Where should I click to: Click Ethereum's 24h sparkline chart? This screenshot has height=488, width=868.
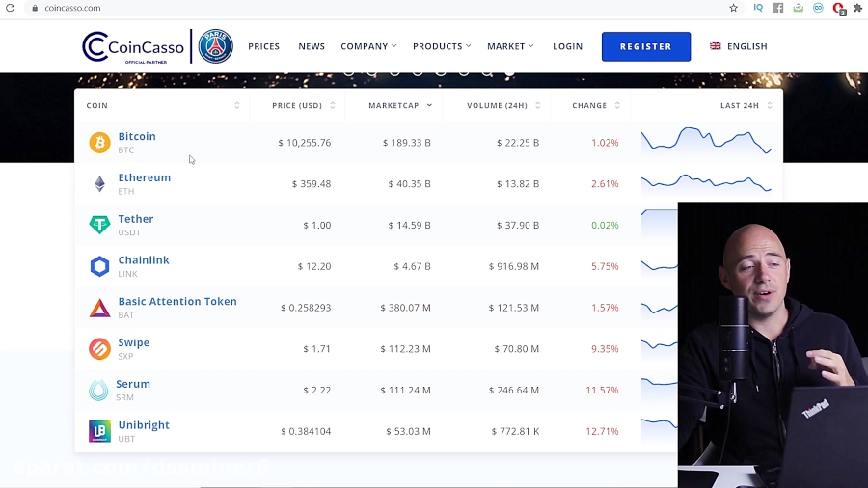[706, 183]
